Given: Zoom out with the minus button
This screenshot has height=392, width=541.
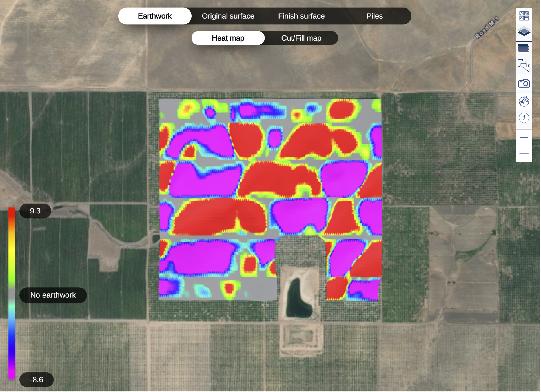Looking at the screenshot, I should tap(524, 153).
